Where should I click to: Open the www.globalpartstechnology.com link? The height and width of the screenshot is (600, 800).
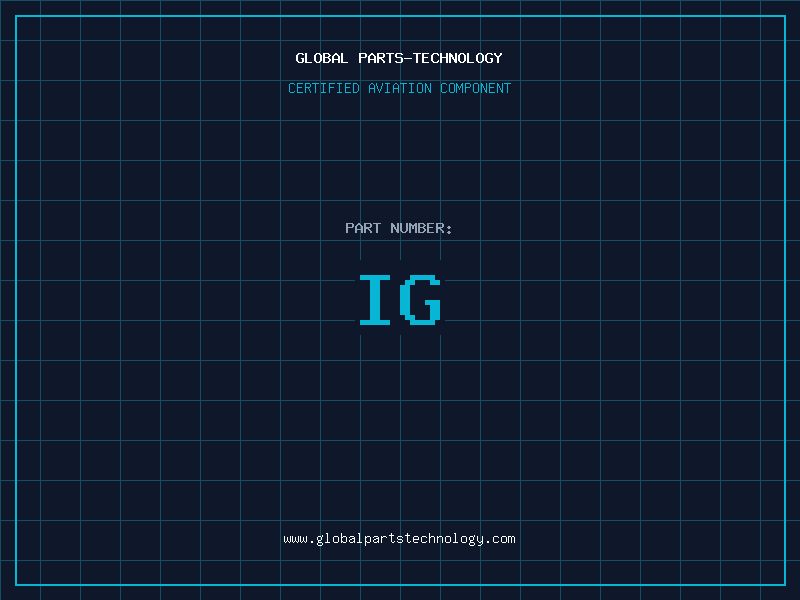(399, 539)
